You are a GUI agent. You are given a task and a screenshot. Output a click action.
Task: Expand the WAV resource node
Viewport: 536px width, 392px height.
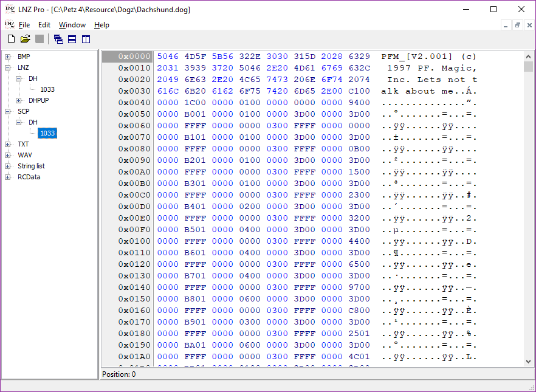click(x=8, y=155)
